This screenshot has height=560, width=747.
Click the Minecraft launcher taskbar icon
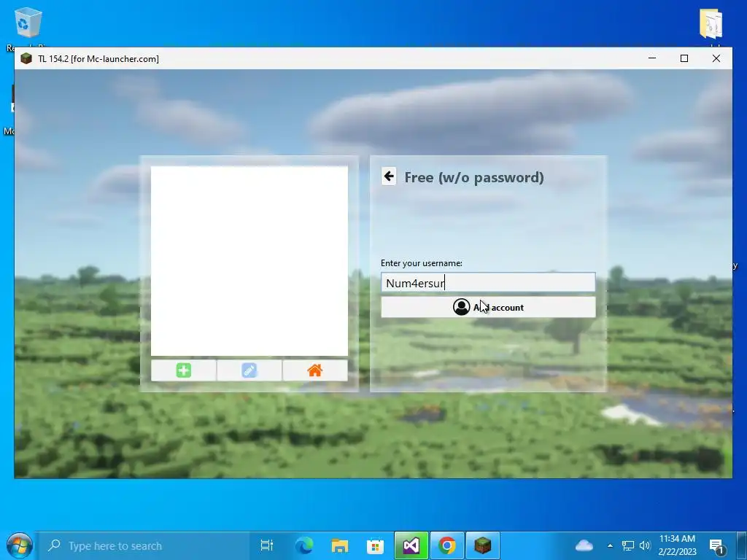point(483,545)
